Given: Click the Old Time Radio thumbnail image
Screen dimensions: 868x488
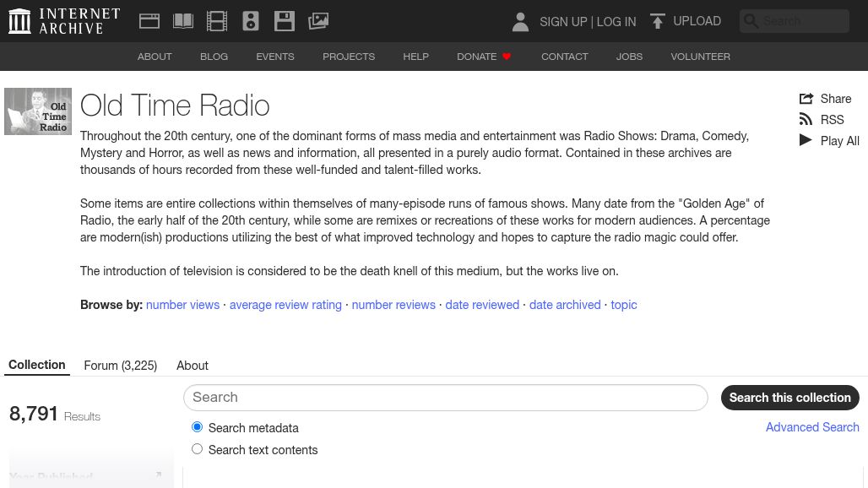Looking at the screenshot, I should [x=38, y=111].
